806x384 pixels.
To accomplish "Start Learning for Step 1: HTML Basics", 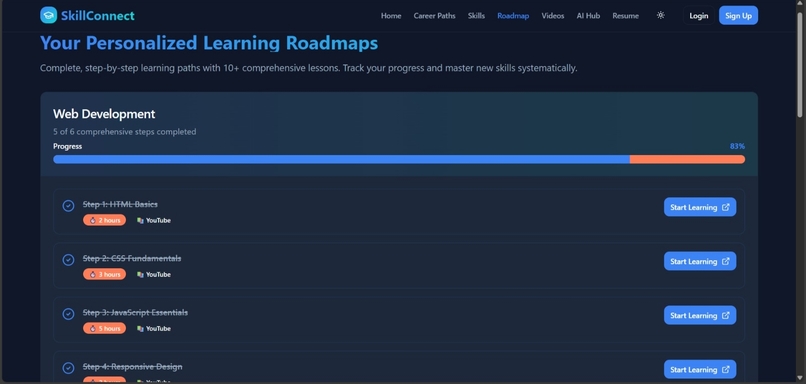I will (700, 207).
